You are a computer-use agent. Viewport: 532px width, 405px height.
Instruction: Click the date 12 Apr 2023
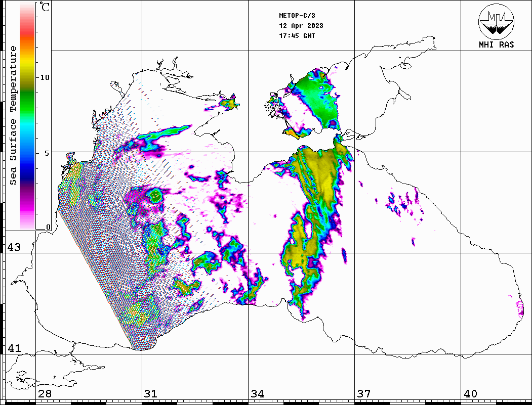coord(301,26)
